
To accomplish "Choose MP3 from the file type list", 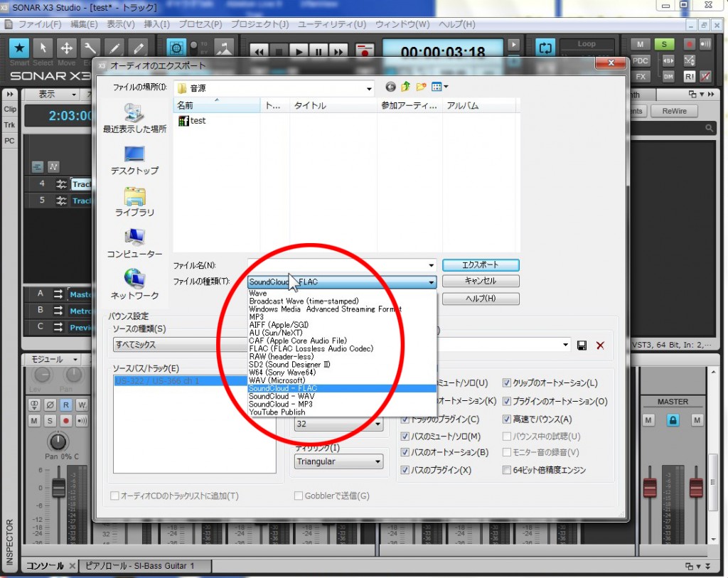I will tap(342, 317).
